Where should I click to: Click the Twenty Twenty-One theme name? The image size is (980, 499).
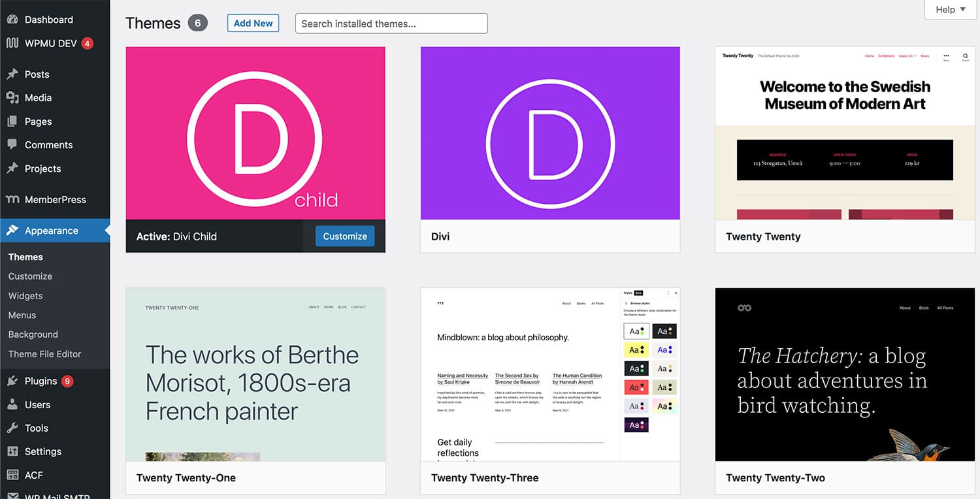coord(186,478)
